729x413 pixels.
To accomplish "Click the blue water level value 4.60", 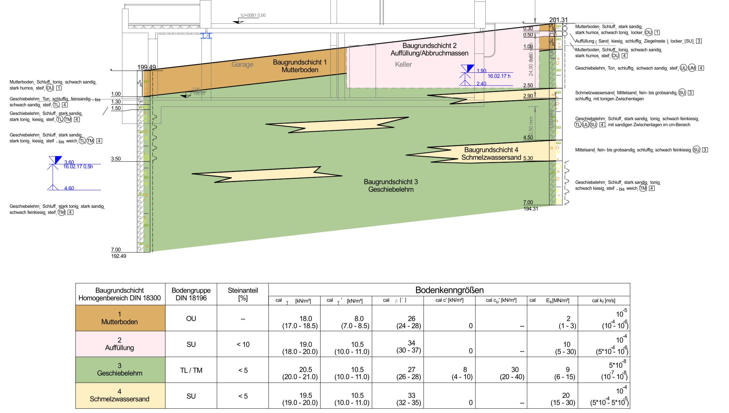I will point(69,188).
